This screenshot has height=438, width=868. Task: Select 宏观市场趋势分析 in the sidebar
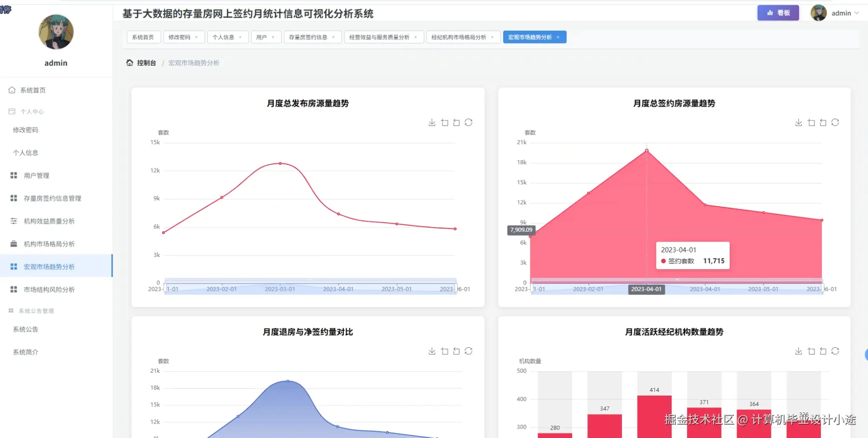[56, 267]
